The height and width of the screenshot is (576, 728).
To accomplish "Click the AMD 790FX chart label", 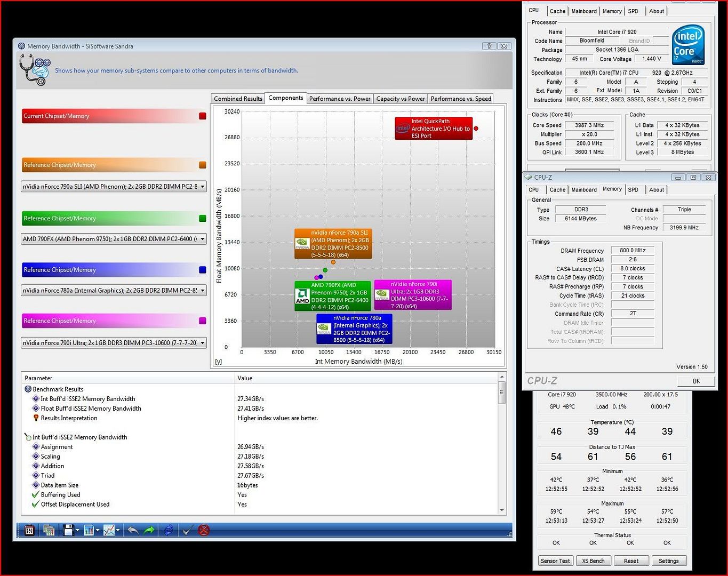I will click(x=333, y=296).
